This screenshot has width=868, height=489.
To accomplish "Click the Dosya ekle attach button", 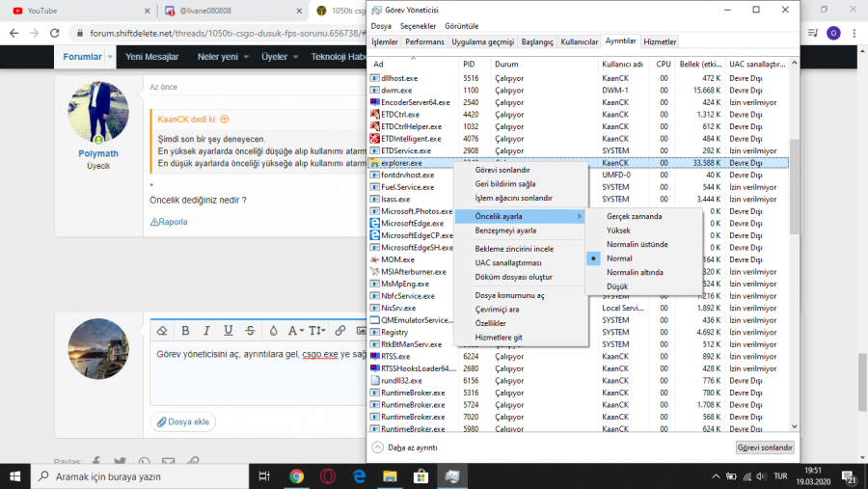I will pyautogui.click(x=183, y=421).
